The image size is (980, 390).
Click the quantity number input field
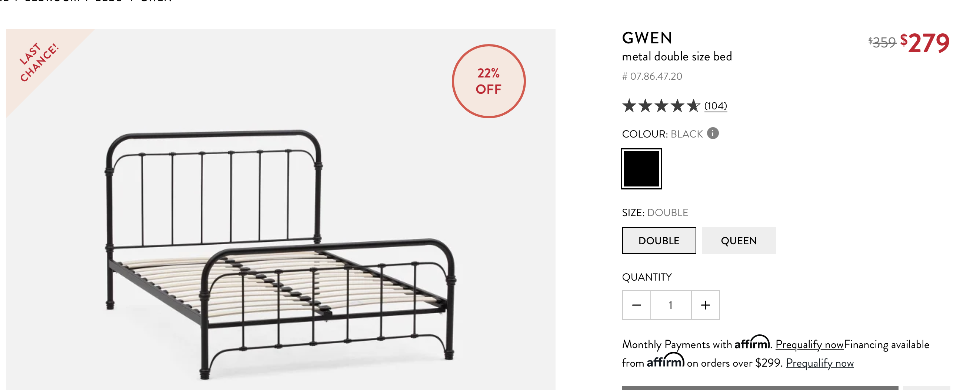pos(671,305)
